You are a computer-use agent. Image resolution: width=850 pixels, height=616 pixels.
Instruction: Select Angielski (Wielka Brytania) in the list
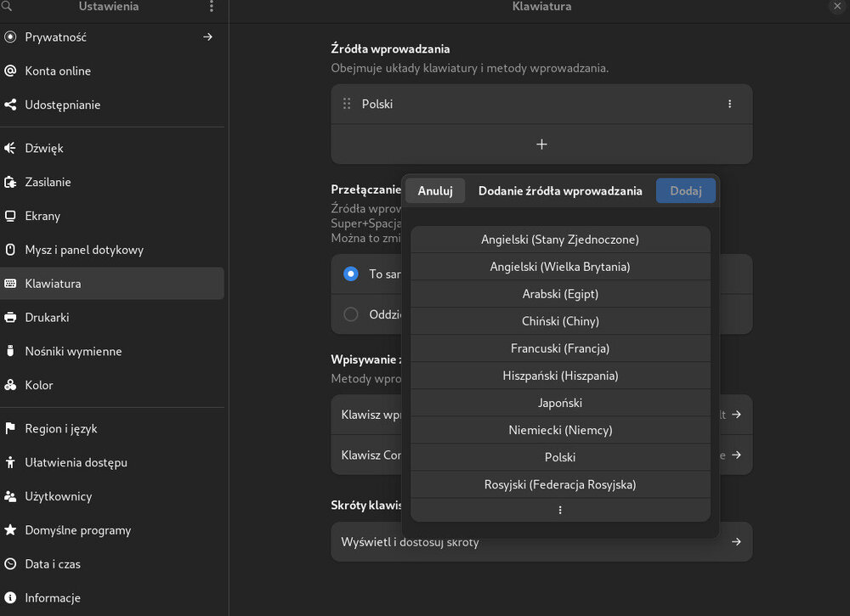[x=560, y=267]
